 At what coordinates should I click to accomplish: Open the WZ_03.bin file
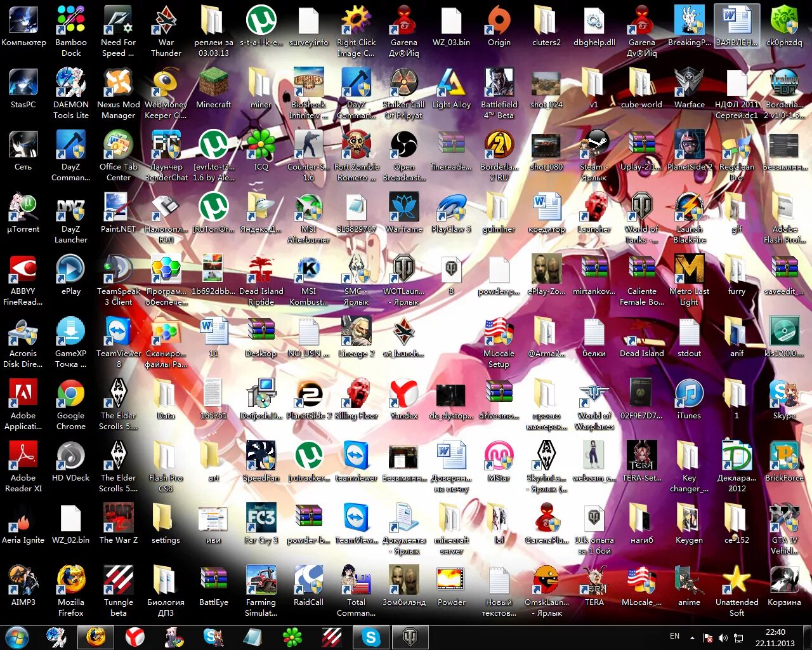452,26
